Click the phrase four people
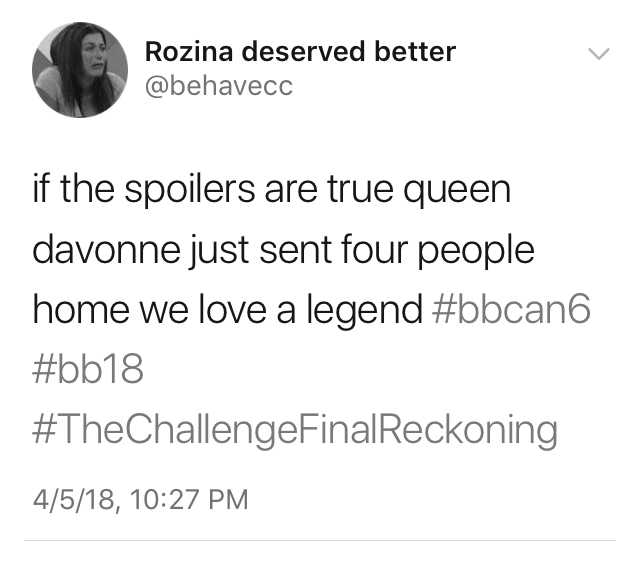640x563 pixels. (x=437, y=251)
